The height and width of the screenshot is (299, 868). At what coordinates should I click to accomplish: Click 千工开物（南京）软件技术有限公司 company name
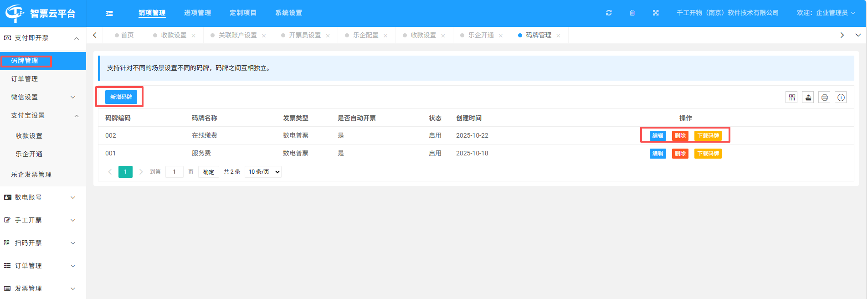(x=728, y=13)
